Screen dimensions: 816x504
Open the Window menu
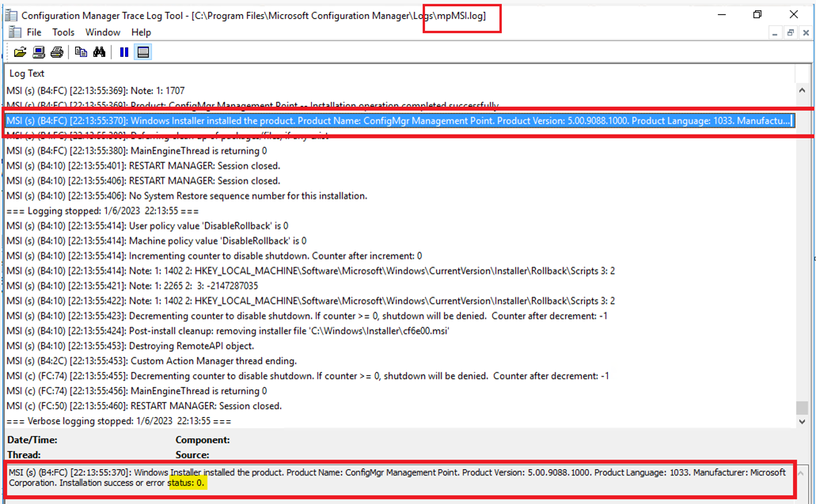point(103,32)
